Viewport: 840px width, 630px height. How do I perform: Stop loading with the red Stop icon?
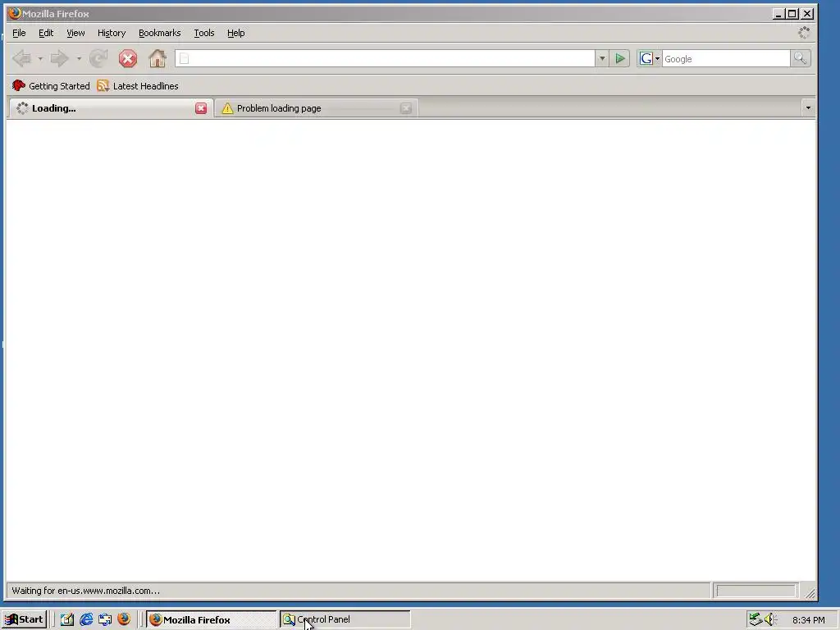[x=127, y=58]
